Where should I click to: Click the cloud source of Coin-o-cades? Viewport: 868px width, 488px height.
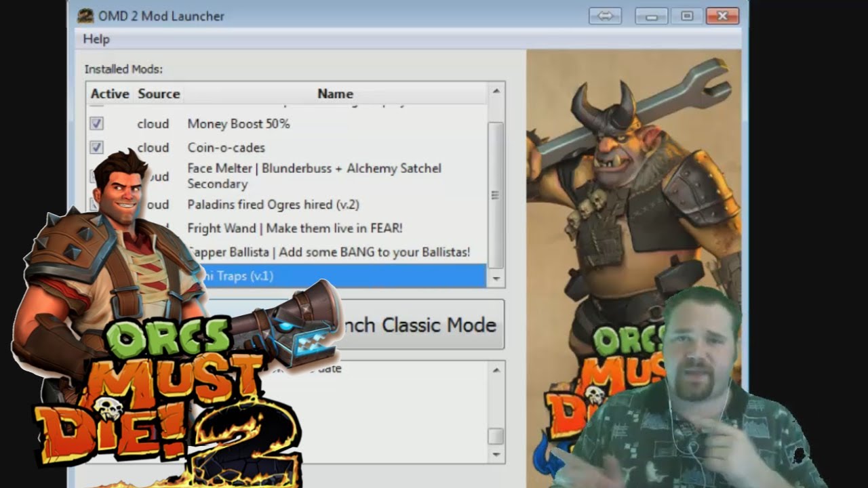pos(153,147)
